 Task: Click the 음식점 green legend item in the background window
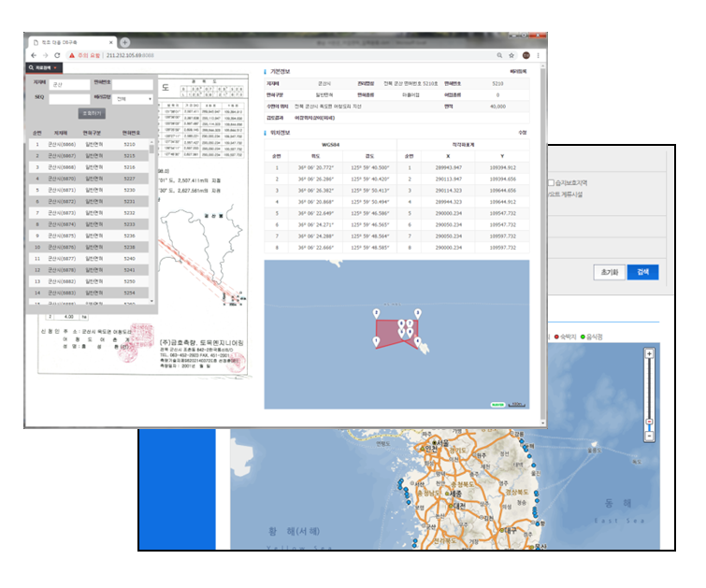pos(592,337)
